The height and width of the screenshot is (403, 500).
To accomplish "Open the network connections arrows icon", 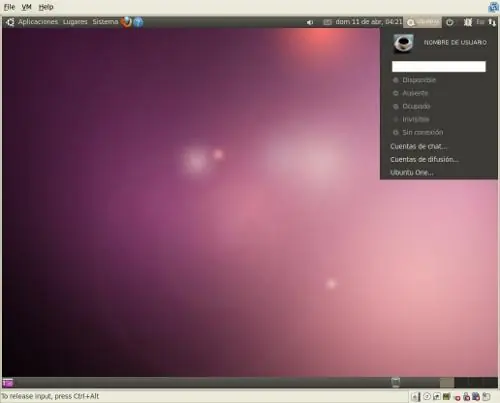I will coord(492,22).
